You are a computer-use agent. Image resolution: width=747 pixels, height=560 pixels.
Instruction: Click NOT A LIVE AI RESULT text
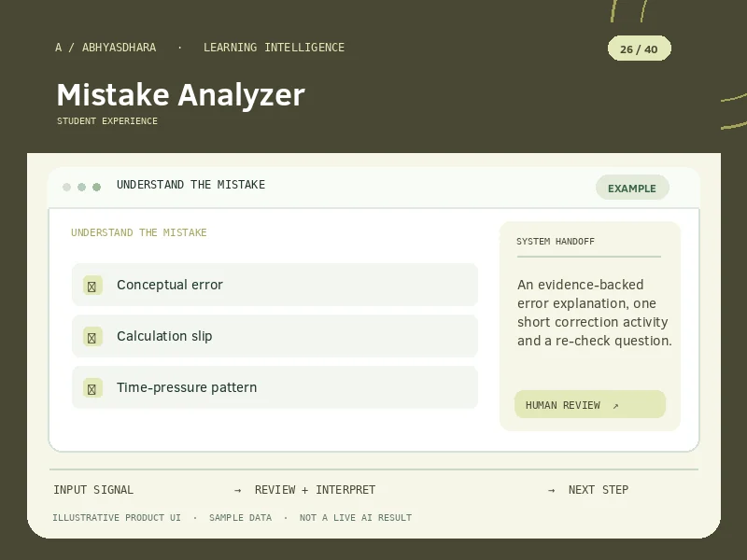click(356, 518)
